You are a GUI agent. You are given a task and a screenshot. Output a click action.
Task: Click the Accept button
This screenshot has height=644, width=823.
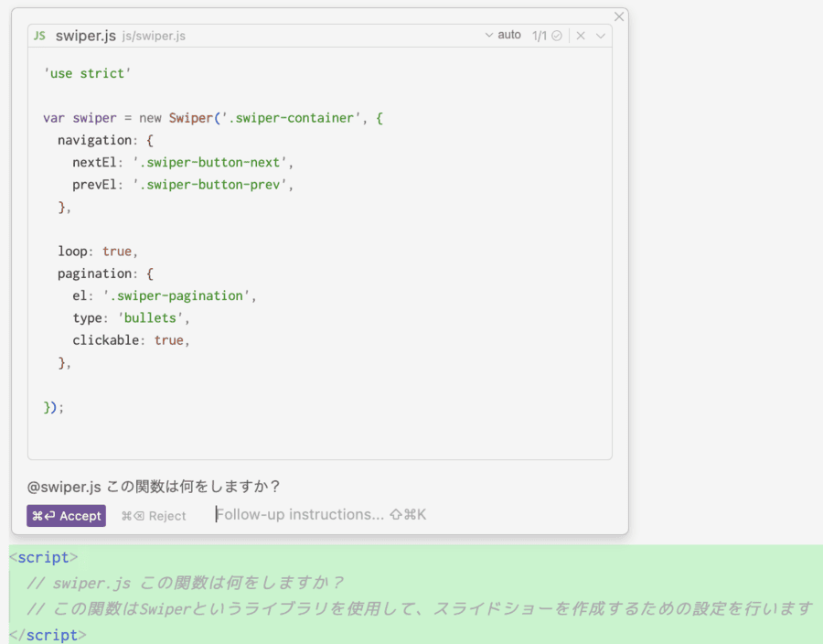[x=66, y=516]
